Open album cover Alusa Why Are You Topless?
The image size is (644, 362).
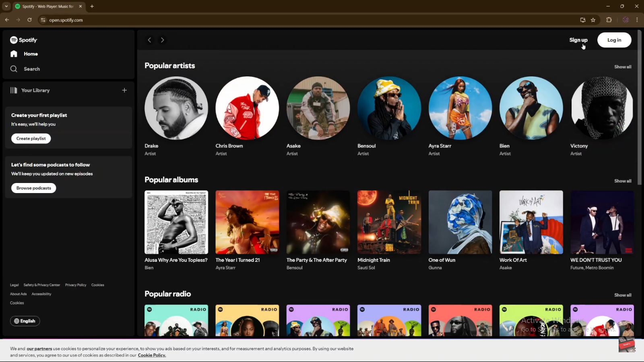pyautogui.click(x=176, y=222)
